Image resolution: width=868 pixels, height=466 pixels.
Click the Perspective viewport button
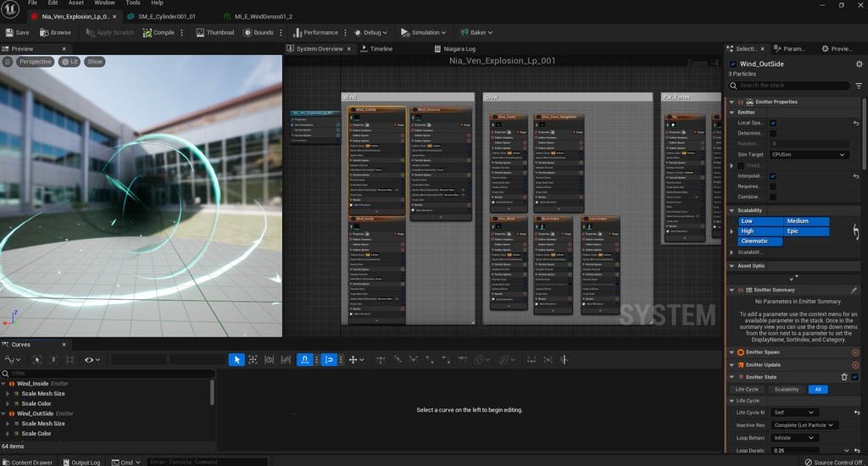tap(36, 62)
